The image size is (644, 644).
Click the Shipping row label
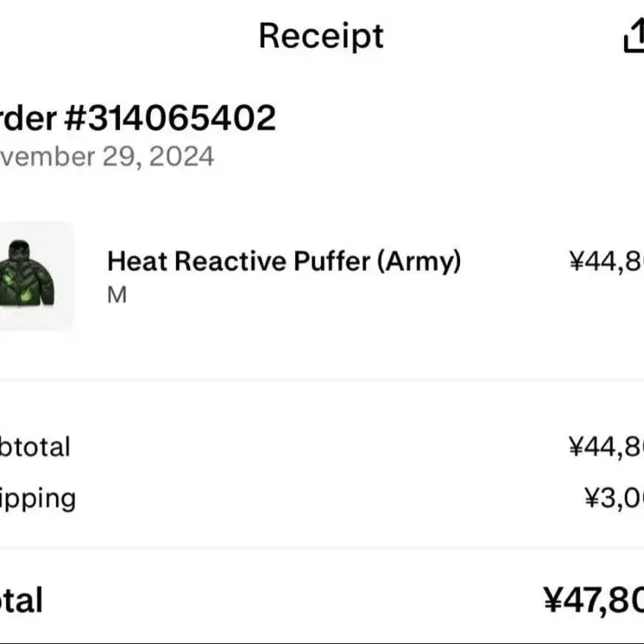point(38,498)
